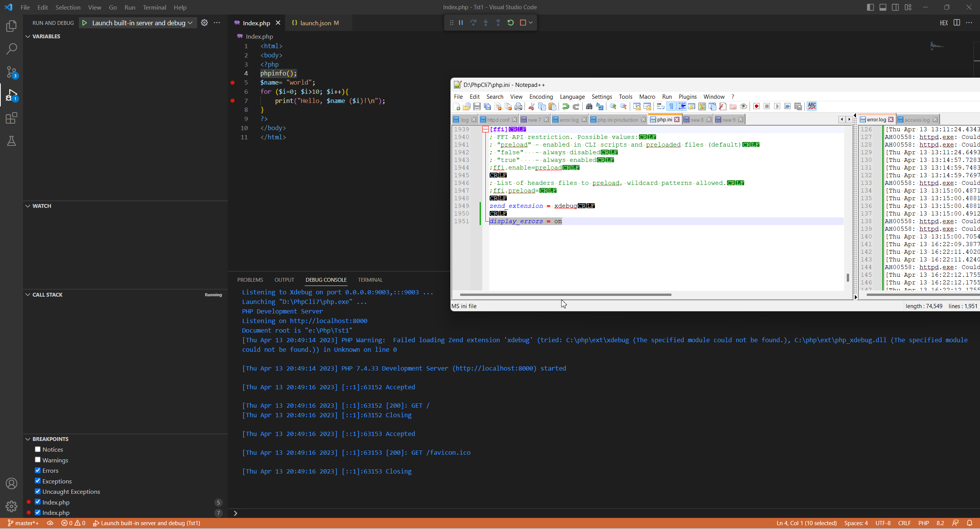
Task: Pause the debug session
Action: 461,23
